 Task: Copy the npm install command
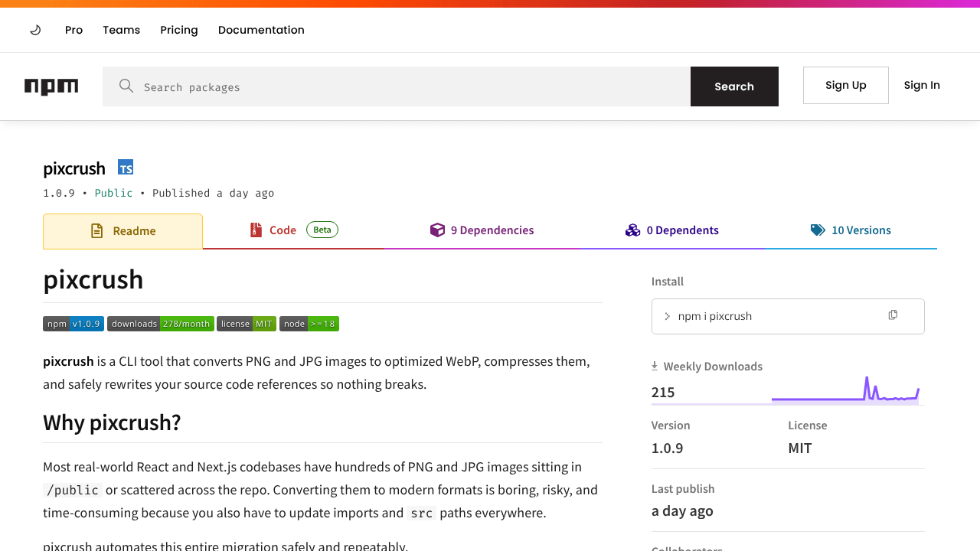893,315
